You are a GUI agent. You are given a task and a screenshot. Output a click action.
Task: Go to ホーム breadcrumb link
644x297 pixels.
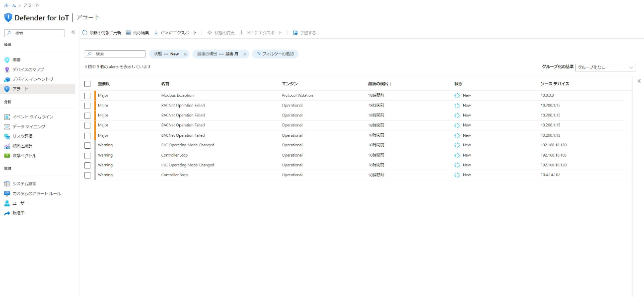10,5
